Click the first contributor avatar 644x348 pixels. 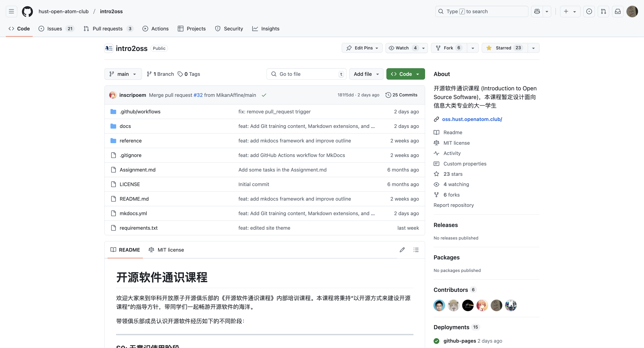(x=439, y=305)
